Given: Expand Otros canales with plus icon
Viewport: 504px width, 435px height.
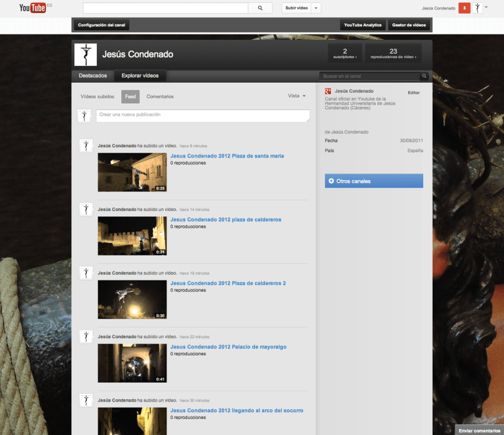Looking at the screenshot, I should click(331, 181).
